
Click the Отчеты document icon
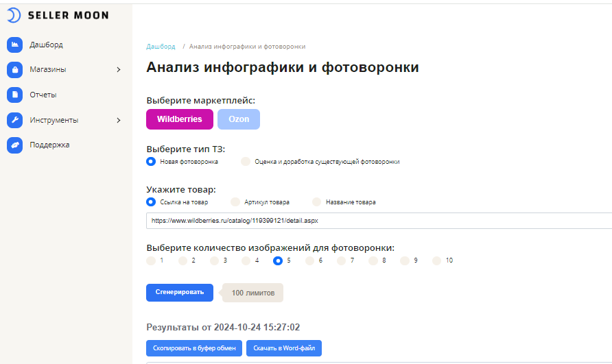[15, 95]
